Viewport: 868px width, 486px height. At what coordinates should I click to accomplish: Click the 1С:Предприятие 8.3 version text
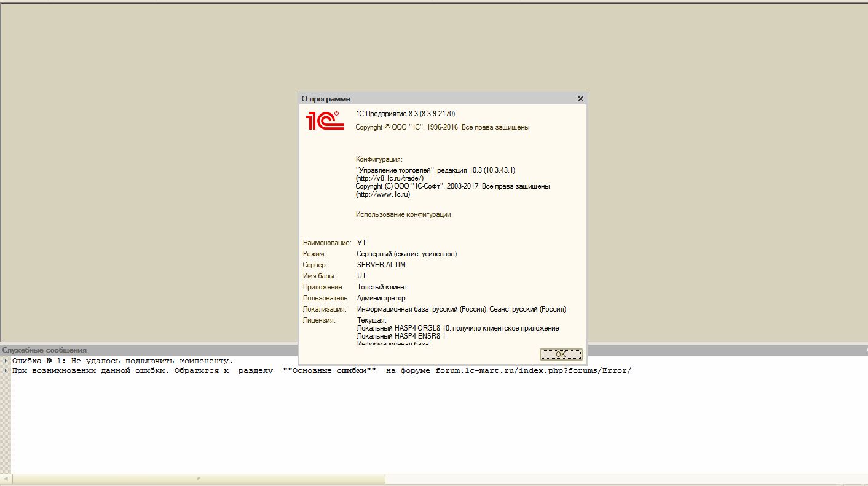406,114
